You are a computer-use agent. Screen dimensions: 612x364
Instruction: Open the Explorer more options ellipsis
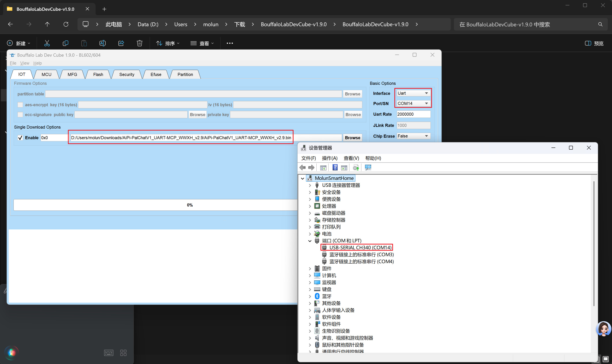[x=230, y=43]
